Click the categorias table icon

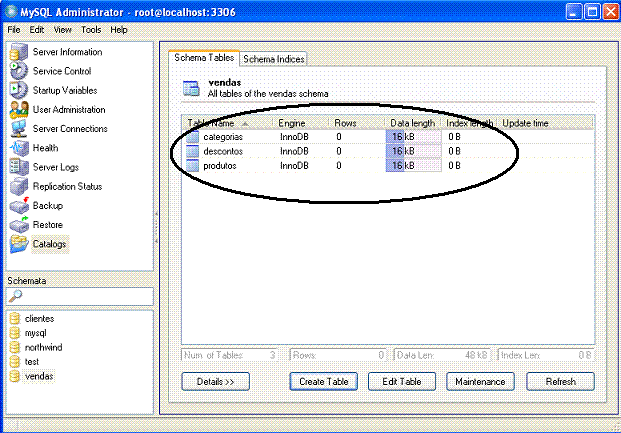pyautogui.click(x=192, y=137)
